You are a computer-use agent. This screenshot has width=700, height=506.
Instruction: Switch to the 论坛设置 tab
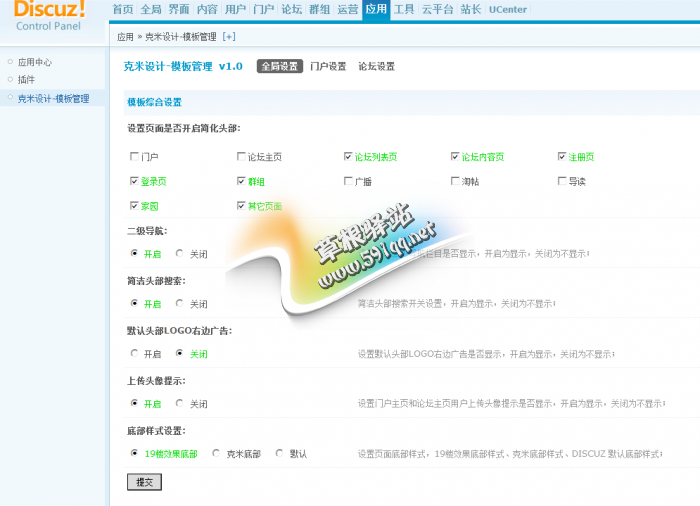click(x=376, y=67)
